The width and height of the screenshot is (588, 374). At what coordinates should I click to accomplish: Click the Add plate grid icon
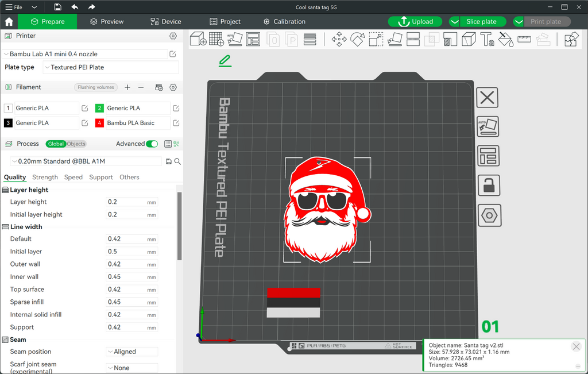tap(216, 39)
